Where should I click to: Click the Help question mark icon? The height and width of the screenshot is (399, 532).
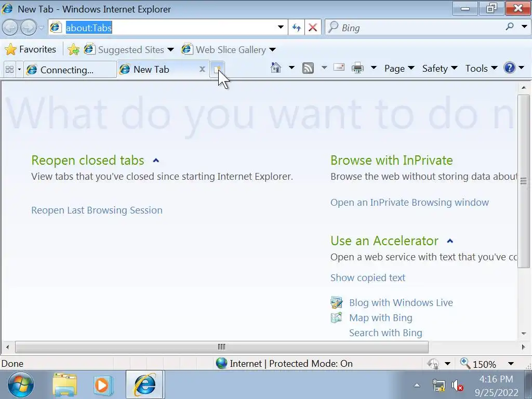pyautogui.click(x=509, y=68)
